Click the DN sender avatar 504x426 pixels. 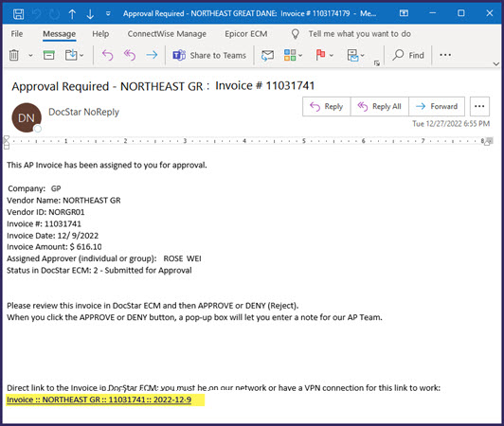(27, 117)
